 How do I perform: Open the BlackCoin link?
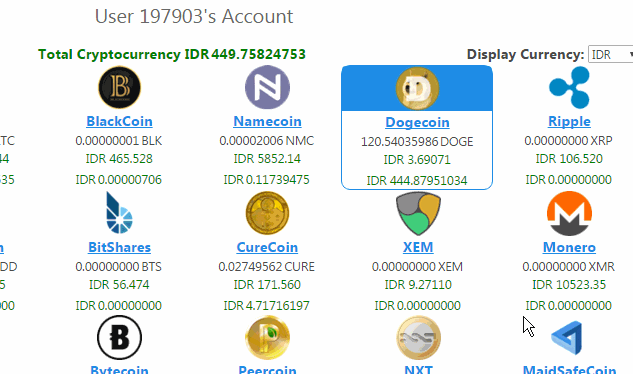(x=119, y=121)
